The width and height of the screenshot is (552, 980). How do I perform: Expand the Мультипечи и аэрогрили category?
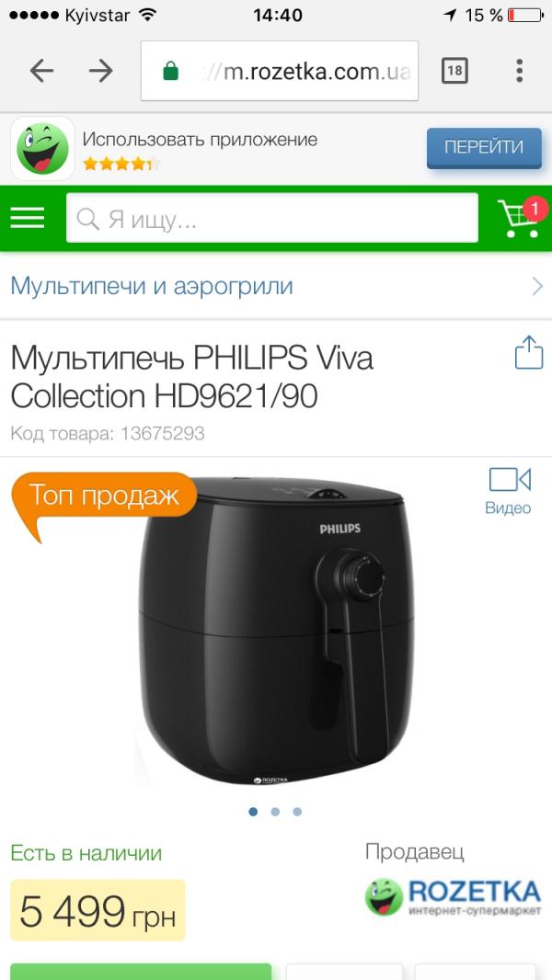(276, 286)
